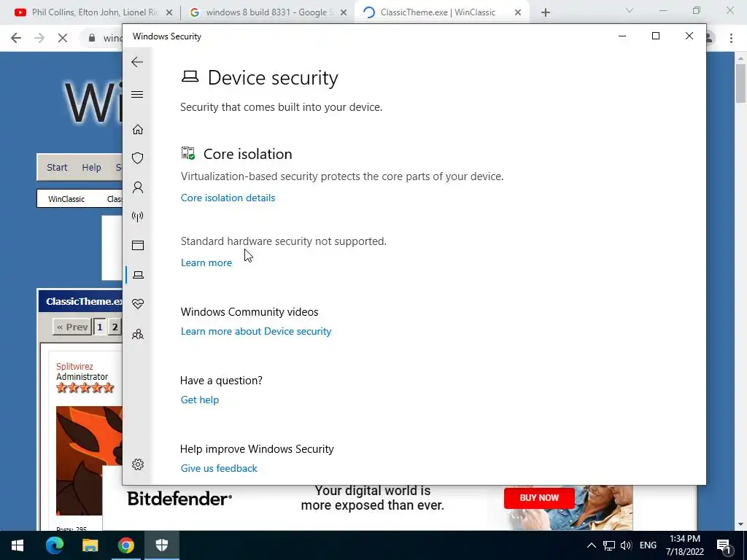Open taskbar clock and date
The width and height of the screenshot is (747, 560).
[685, 545]
